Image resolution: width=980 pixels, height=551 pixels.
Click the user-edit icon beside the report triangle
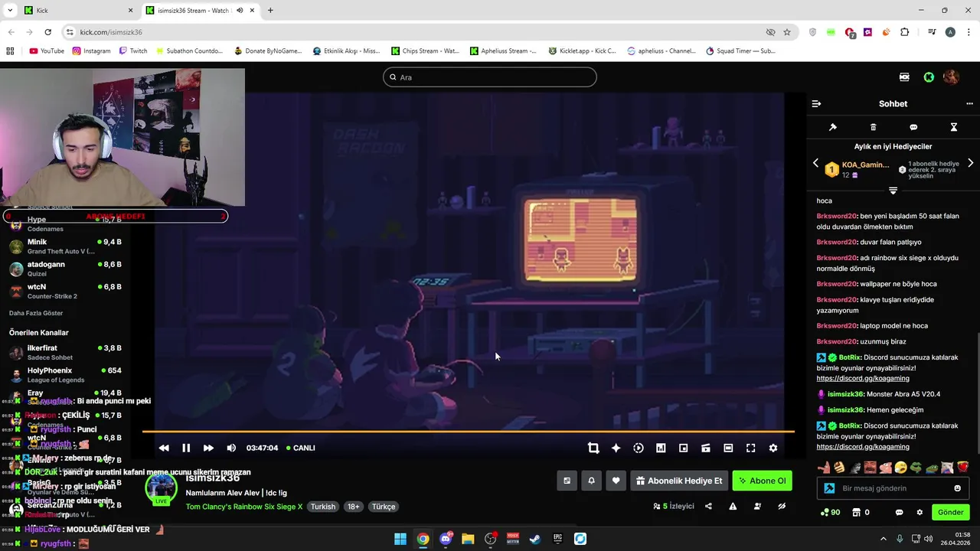(757, 506)
